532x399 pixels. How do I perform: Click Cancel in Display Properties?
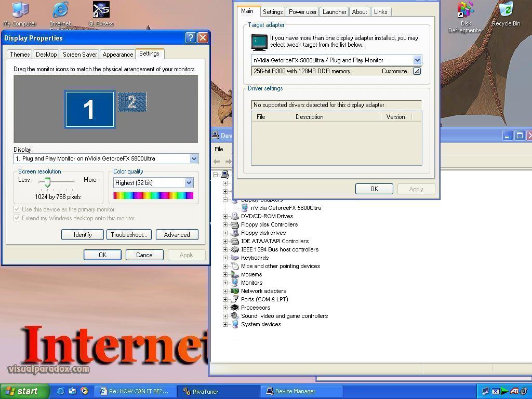click(x=144, y=255)
